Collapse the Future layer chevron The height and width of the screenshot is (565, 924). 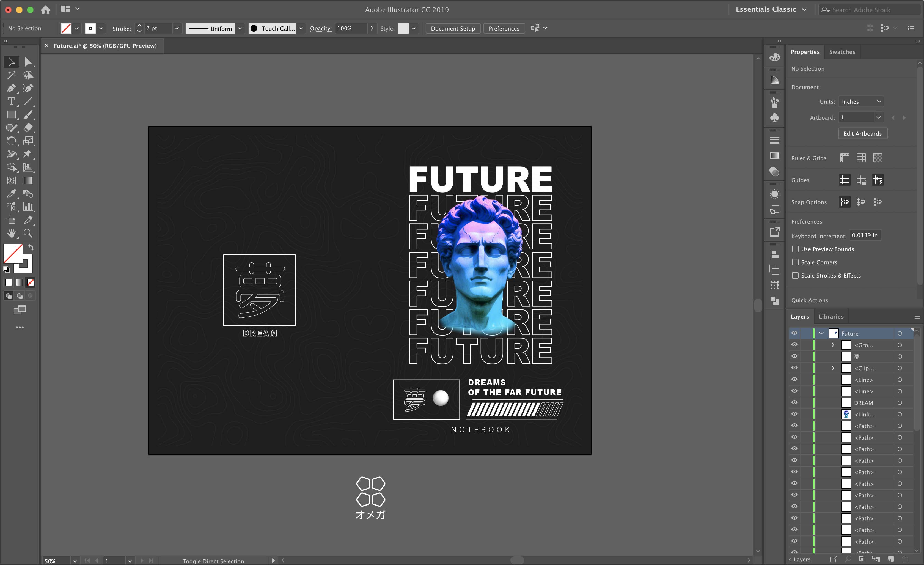point(821,333)
